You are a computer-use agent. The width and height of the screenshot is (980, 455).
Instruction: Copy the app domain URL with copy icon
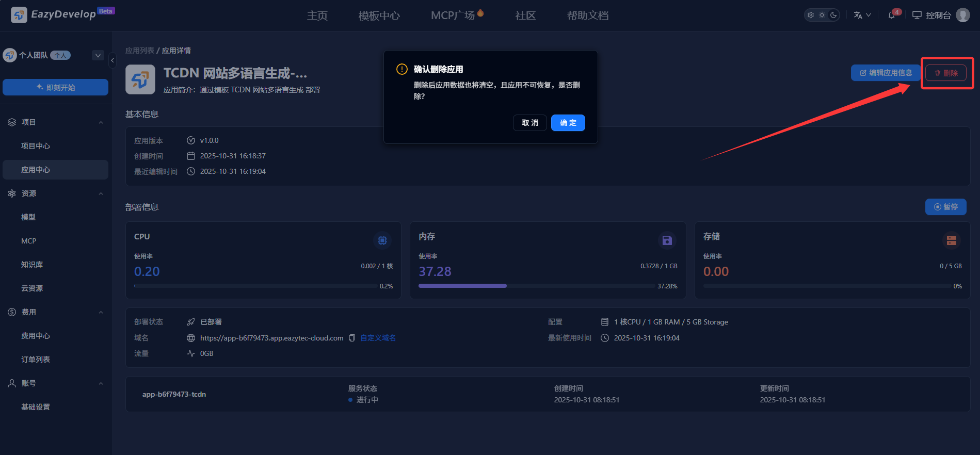(x=352, y=338)
